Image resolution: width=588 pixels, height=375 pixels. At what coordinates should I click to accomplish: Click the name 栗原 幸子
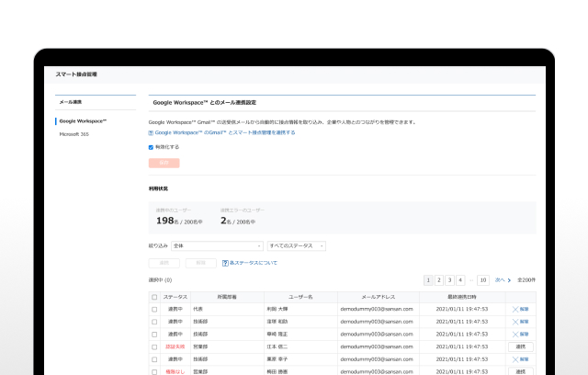point(277,359)
